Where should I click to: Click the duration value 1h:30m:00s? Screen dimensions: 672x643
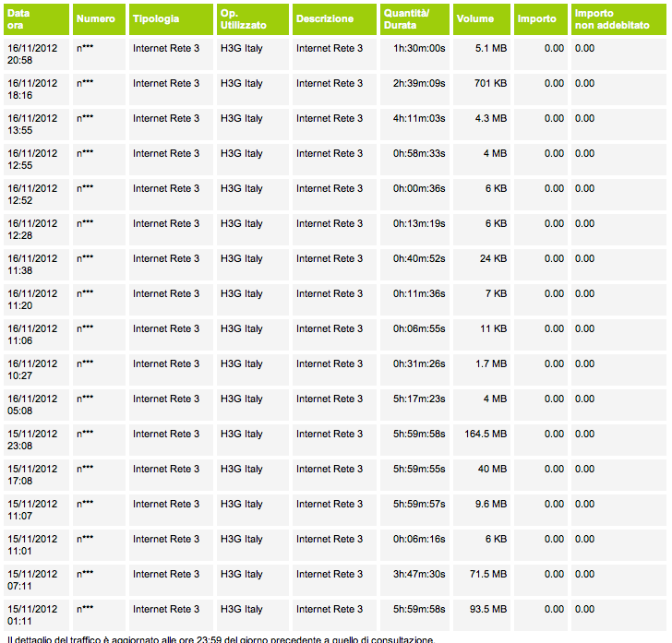pyautogui.click(x=419, y=48)
